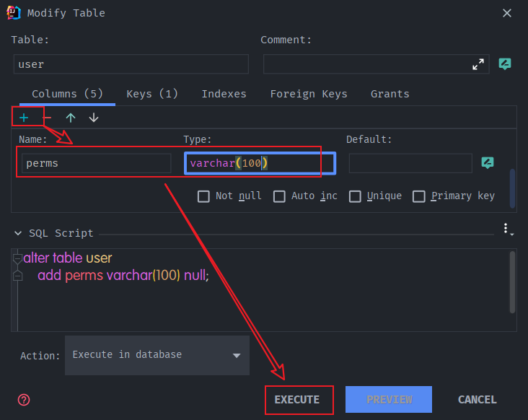Click the plus icon to add column
This screenshot has height=420, width=528.
[24, 118]
